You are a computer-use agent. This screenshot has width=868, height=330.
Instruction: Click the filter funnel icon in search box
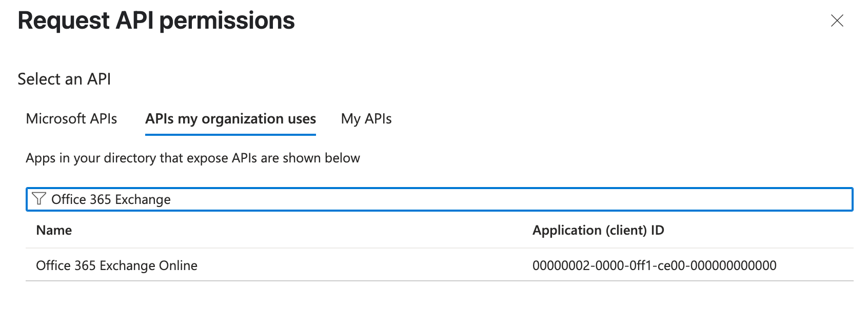[x=39, y=199]
